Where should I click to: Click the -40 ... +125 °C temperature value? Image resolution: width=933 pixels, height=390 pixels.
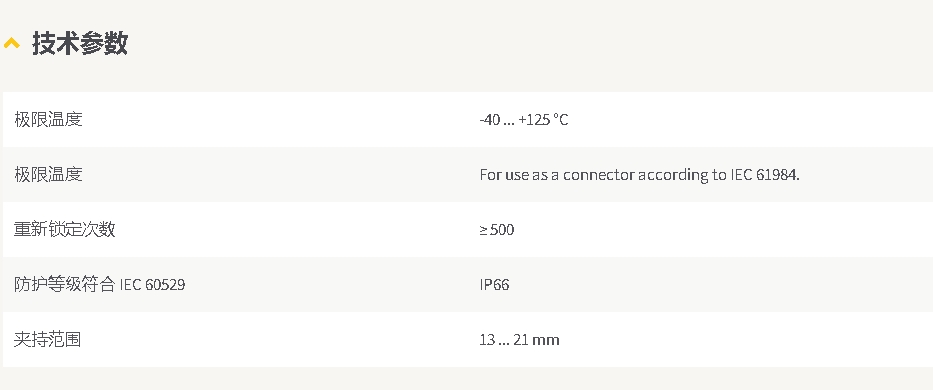pos(524,120)
